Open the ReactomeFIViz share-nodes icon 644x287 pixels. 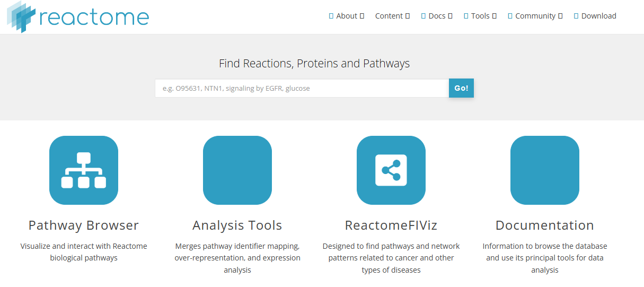(x=391, y=170)
